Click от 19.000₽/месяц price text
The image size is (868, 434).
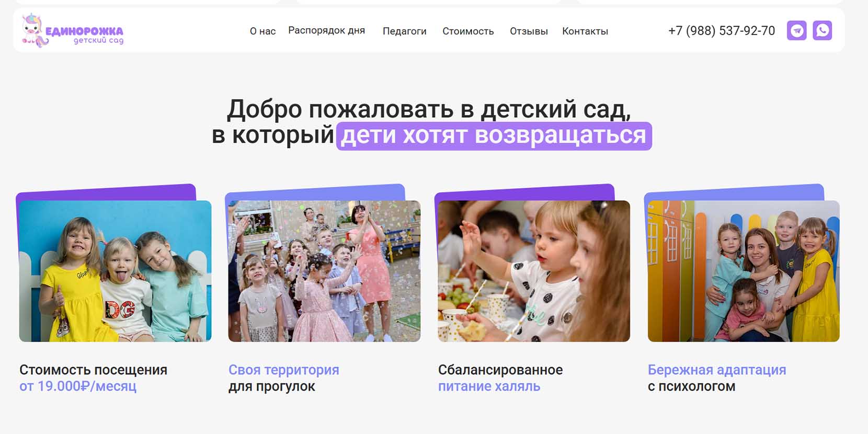[x=78, y=386]
